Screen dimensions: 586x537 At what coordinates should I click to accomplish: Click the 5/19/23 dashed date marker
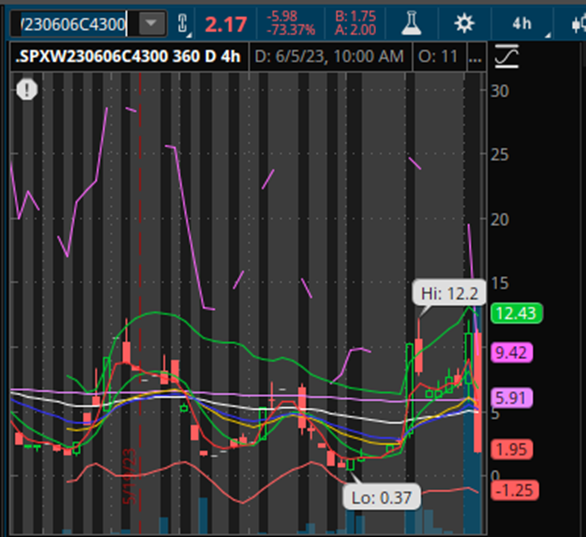(130, 476)
